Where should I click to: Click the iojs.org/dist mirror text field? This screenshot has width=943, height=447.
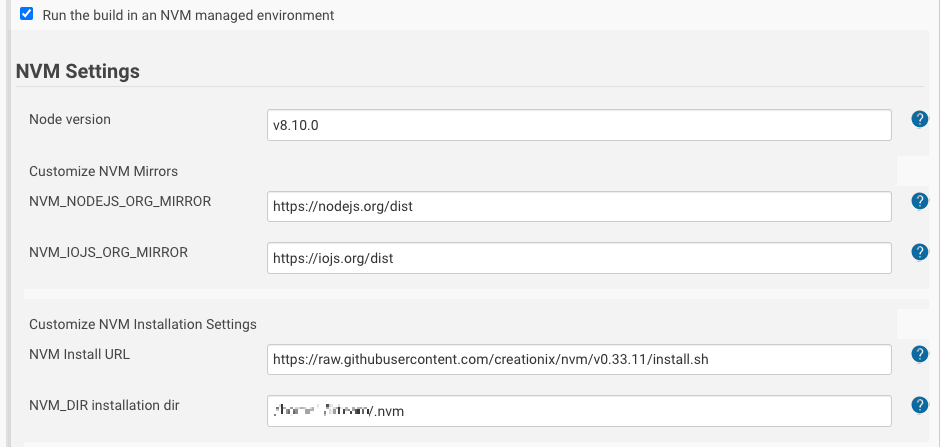[x=578, y=258]
